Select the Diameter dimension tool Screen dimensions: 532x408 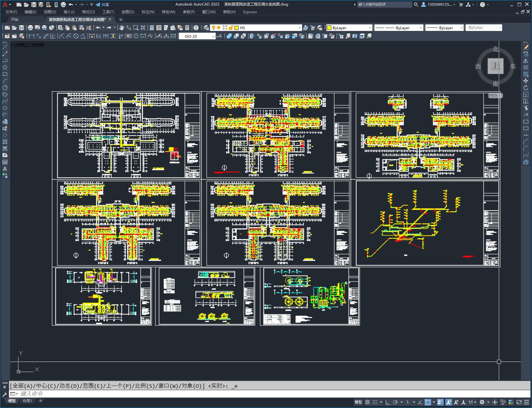pyautogui.click(x=76, y=36)
